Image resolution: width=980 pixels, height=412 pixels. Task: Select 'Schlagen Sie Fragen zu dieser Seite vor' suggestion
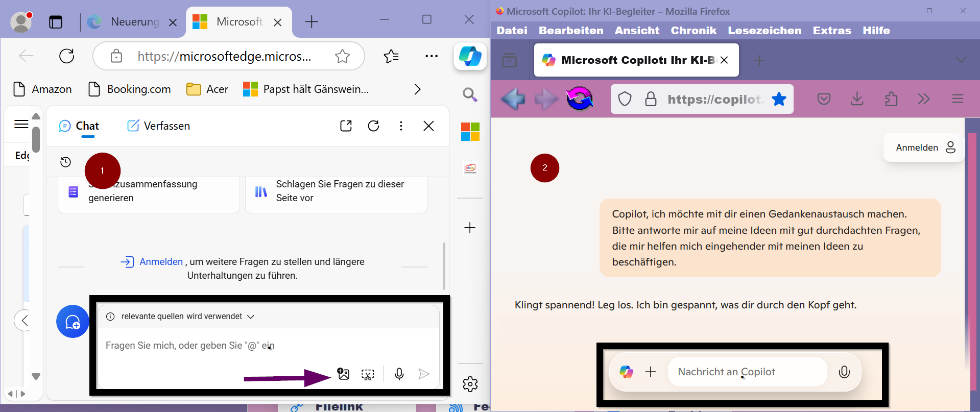[x=336, y=191]
